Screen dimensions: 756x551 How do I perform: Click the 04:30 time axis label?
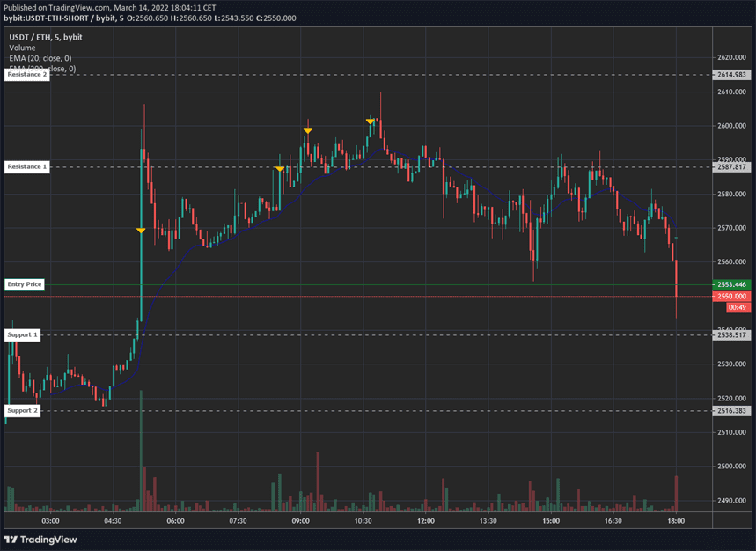click(x=113, y=521)
